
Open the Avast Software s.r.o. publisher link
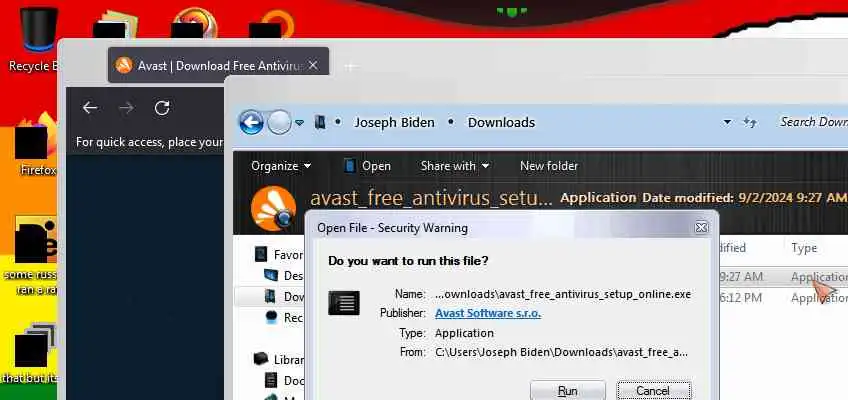coord(488,313)
